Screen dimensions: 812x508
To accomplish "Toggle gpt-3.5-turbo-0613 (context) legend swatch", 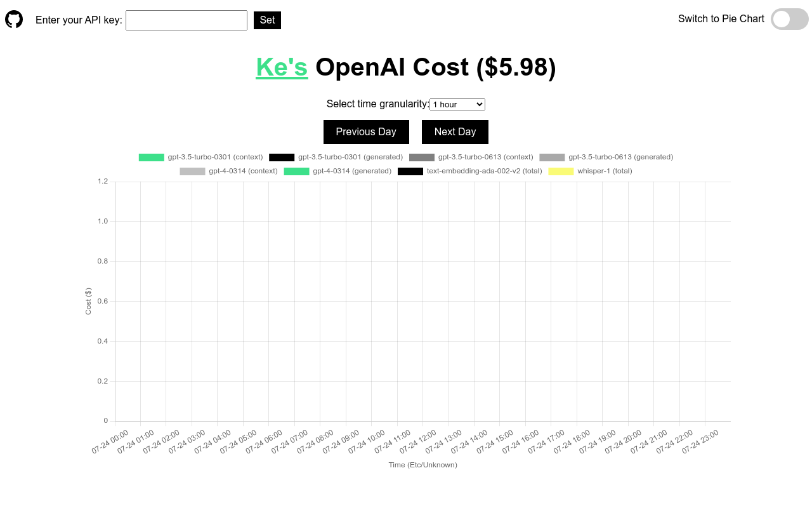I will 422,157.
